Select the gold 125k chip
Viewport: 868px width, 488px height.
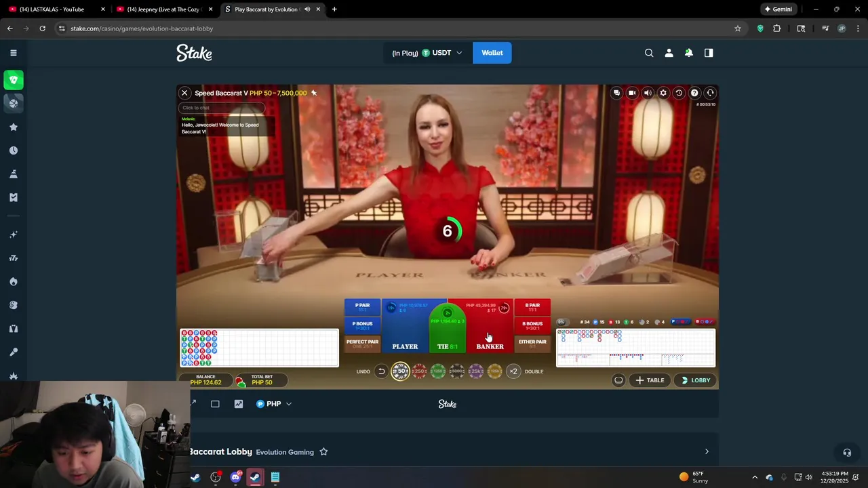tap(495, 371)
